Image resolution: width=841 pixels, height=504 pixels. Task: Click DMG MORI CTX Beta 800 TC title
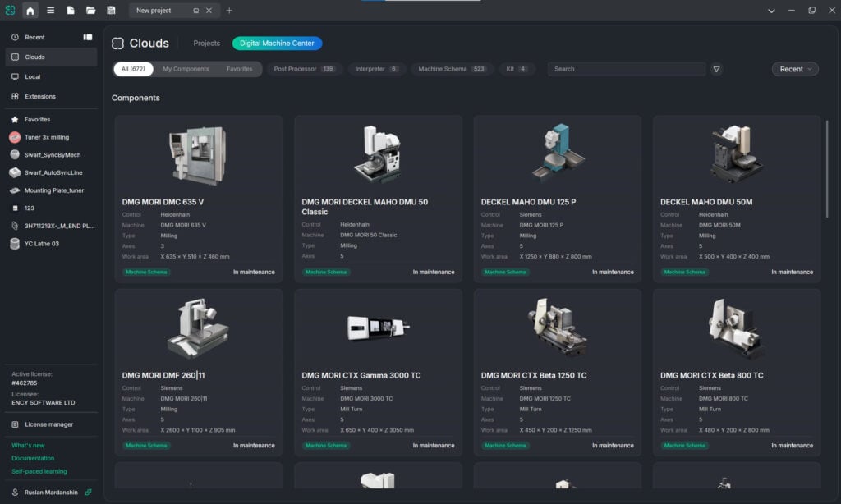click(711, 375)
